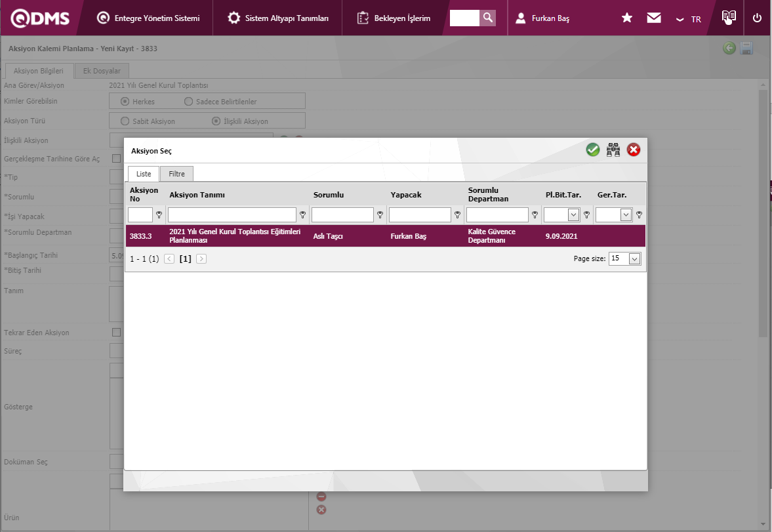The width and height of the screenshot is (772, 532).
Task: Open the mail envelope icon
Action: (x=654, y=18)
